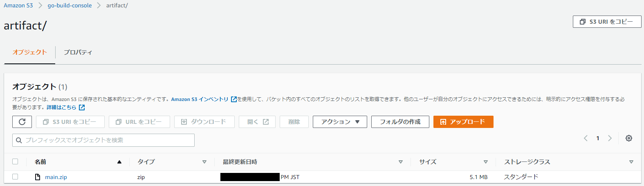
Task: Sort by 名前 ascending arrow
Action: tap(119, 162)
